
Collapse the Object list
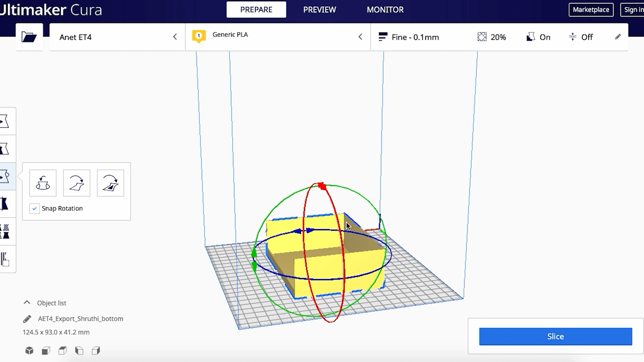pyautogui.click(x=27, y=302)
